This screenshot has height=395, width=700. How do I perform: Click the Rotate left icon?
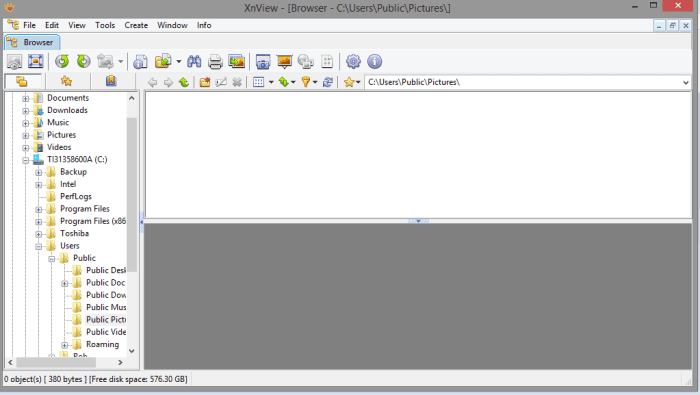62,61
